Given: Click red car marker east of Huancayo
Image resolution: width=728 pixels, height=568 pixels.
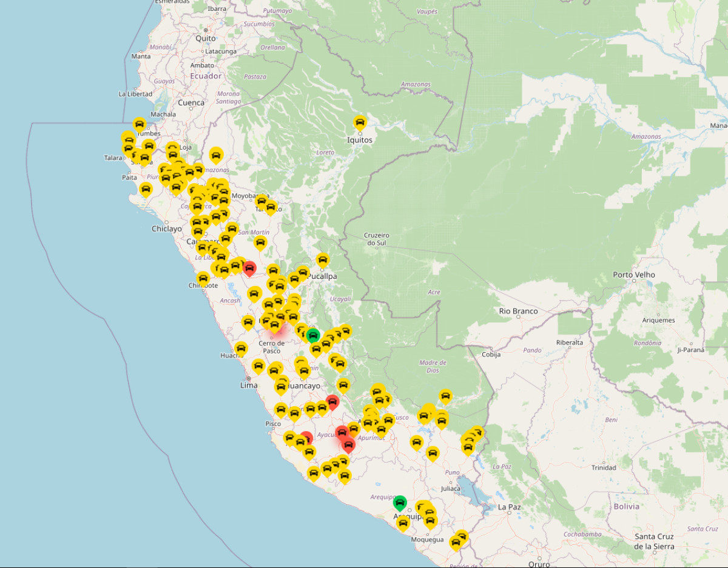Looking at the screenshot, I should pos(332,401).
